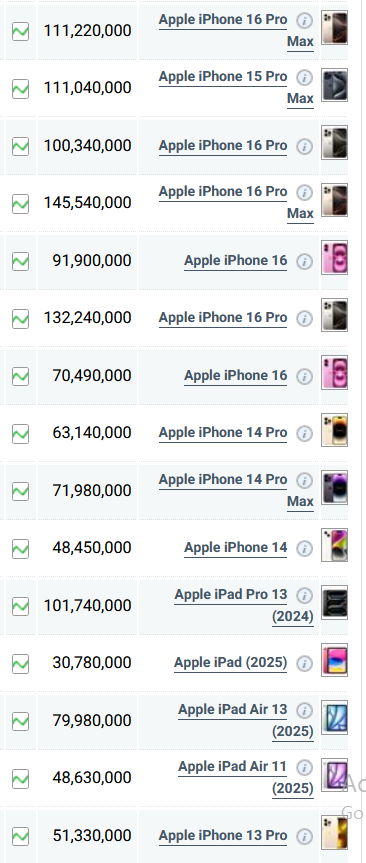Click info icon for iPad Air 13 (2025)
This screenshot has width=366, height=863.
[304, 711]
